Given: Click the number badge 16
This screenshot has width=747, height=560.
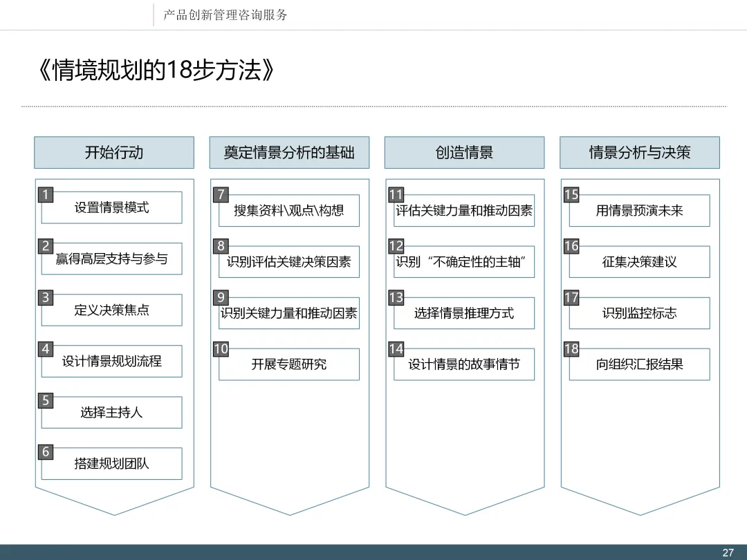Looking at the screenshot, I should tap(572, 245).
